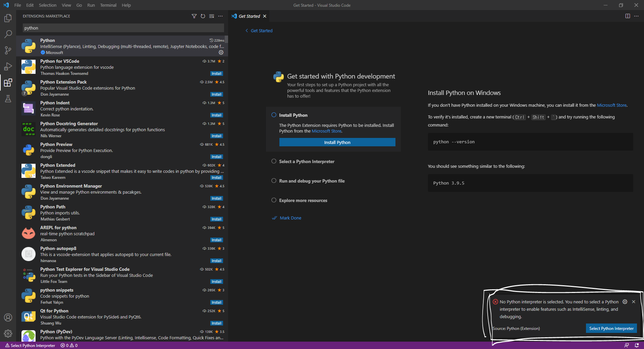The width and height of the screenshot is (644, 349).
Task: Click the blue Install Python button
Action: click(337, 142)
